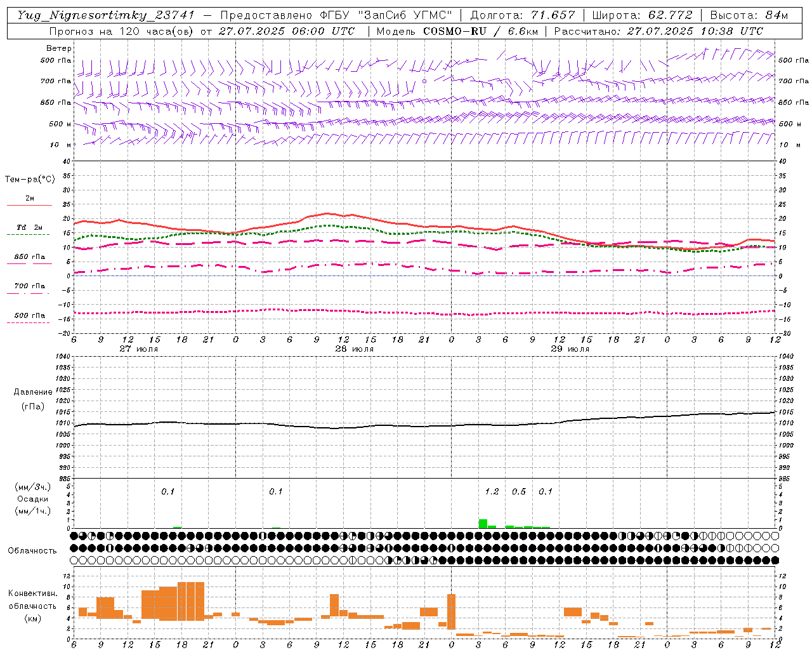Click the green Td 2м legend line

[x=28, y=234]
